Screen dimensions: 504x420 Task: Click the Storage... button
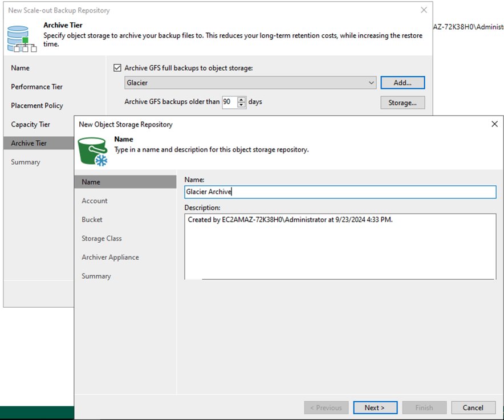(x=403, y=103)
